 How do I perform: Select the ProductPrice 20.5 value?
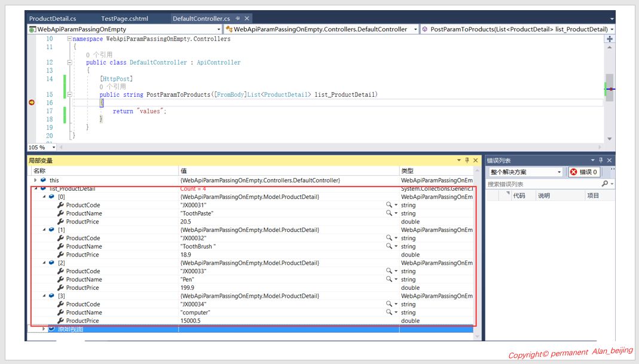click(186, 222)
